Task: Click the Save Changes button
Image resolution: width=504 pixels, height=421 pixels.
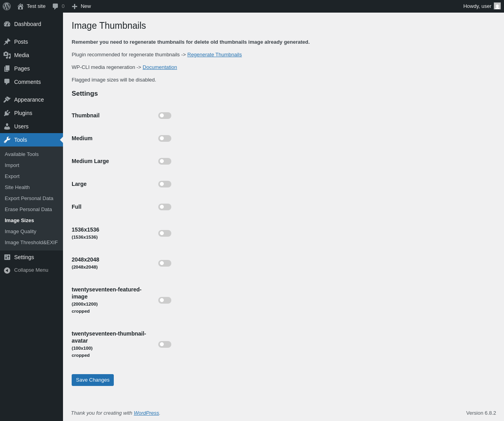Action: click(x=93, y=380)
